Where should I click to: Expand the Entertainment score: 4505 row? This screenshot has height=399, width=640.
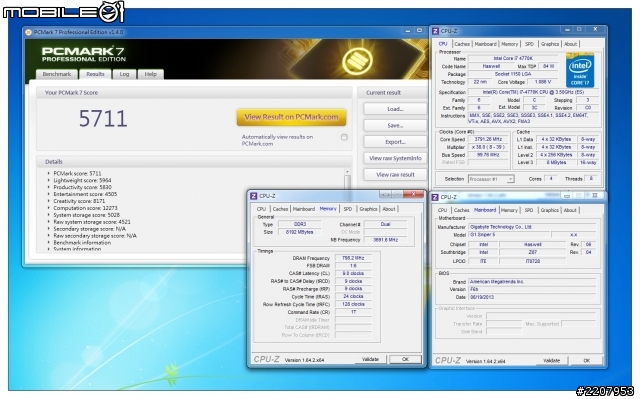point(49,194)
